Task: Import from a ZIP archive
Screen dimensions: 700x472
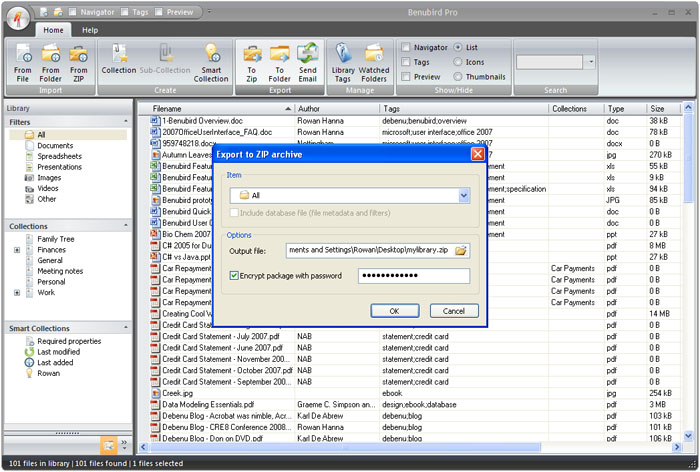Action: [79, 63]
